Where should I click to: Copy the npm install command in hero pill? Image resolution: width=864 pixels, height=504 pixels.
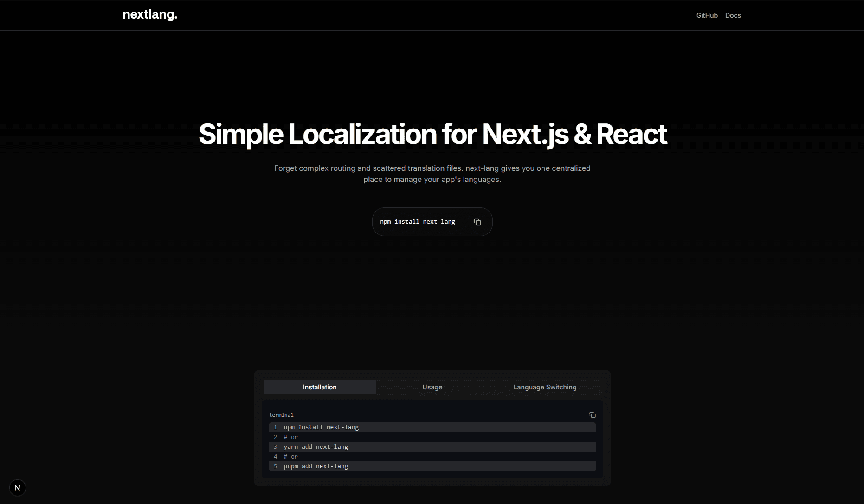click(477, 222)
